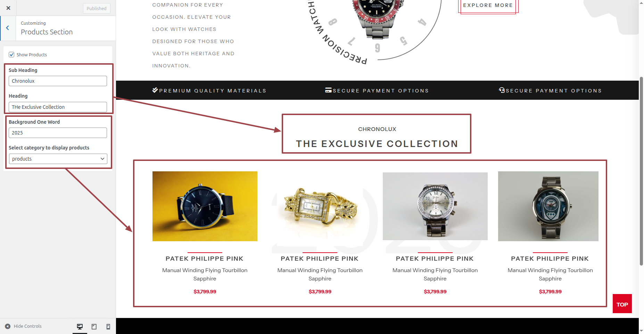Open the category dropdown showing products
The image size is (644, 334).
pyautogui.click(x=58, y=159)
